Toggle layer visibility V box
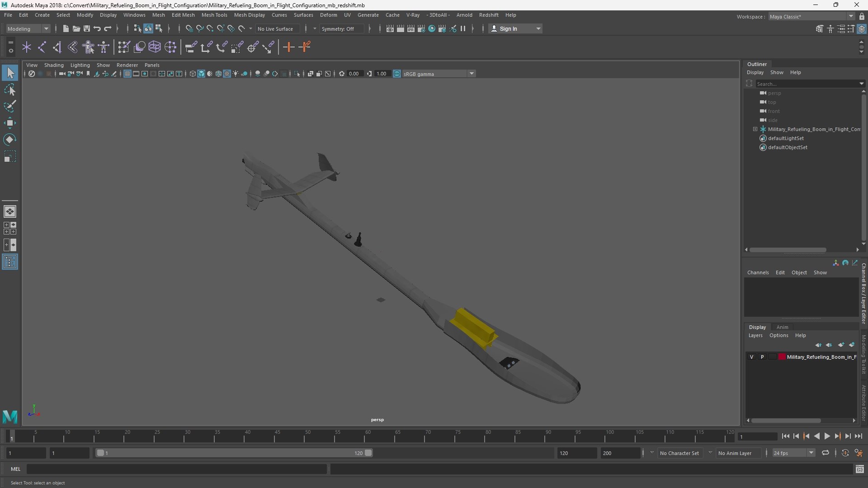This screenshot has width=868, height=488. 751,357
